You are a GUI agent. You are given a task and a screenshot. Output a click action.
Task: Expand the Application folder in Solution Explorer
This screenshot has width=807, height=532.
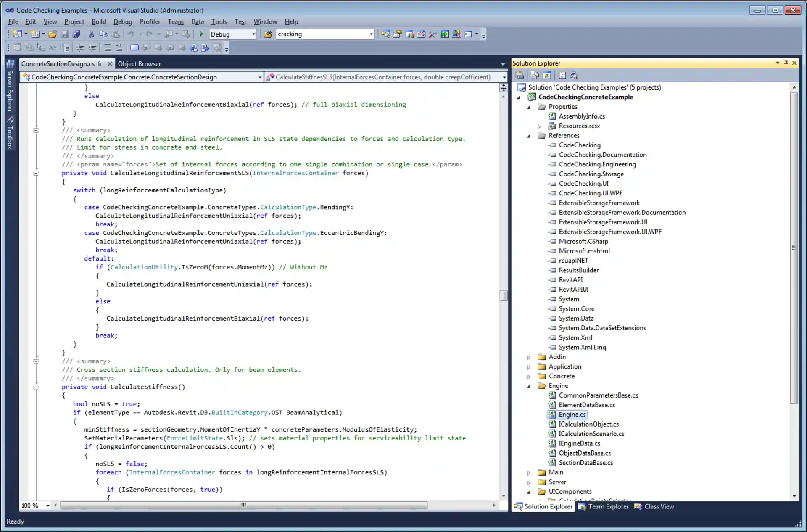tap(529, 366)
